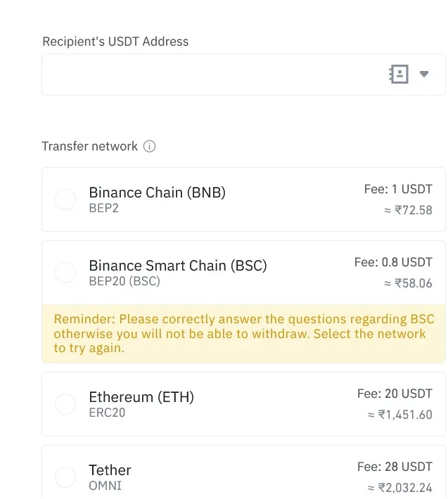Screen dimensions: 448x499
Task: Click the Fee: 1 USDT text
Action: 398,189
